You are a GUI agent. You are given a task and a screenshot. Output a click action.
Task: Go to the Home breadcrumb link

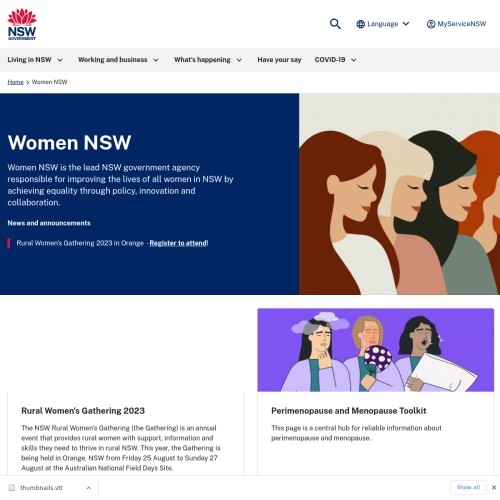pyautogui.click(x=15, y=82)
